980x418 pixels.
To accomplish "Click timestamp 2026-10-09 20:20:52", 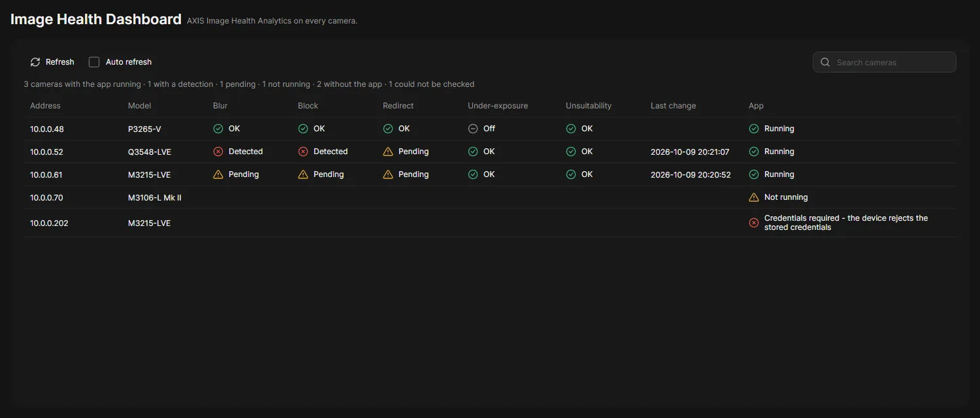I will coord(691,175).
